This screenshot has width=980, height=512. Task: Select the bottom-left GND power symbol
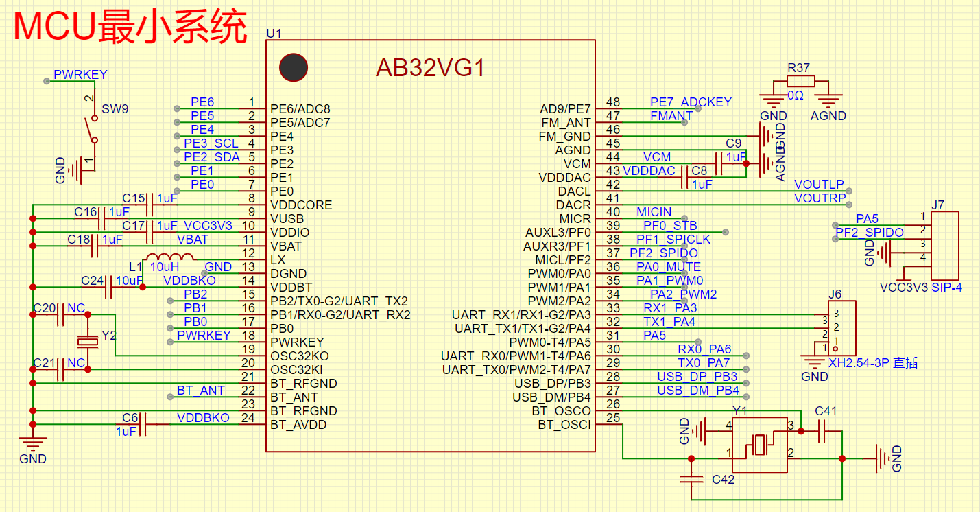[x=33, y=447]
